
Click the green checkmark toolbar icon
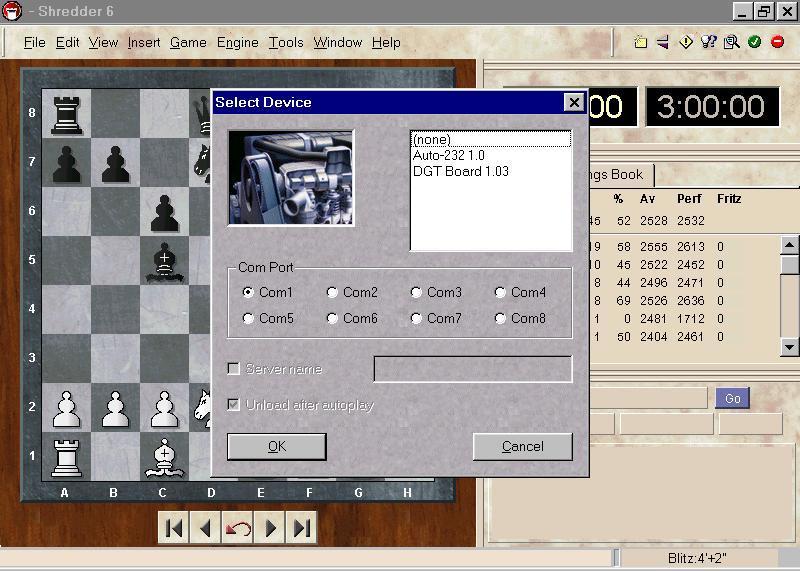tap(754, 42)
